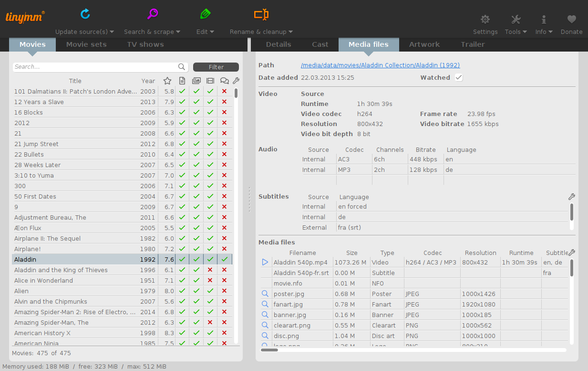
Task: Select movie American History X
Action: point(123,333)
